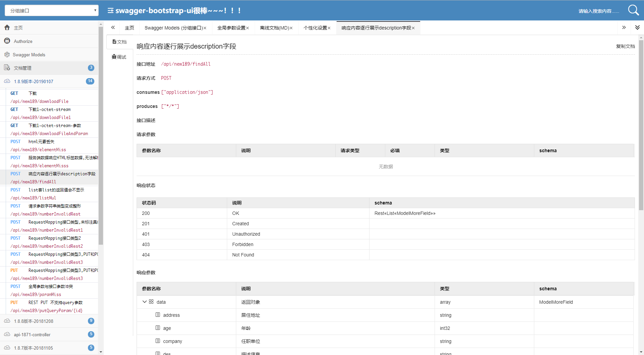Close the 全局参数设置 tab
Image resolution: width=644 pixels, height=355 pixels.
click(247, 28)
